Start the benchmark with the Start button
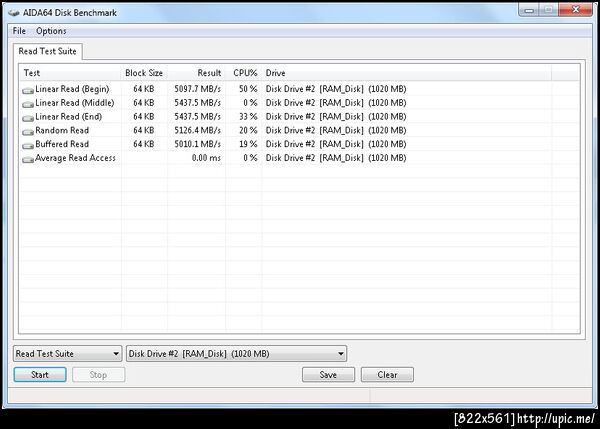Screen dimensions: 600x429 coord(40,375)
